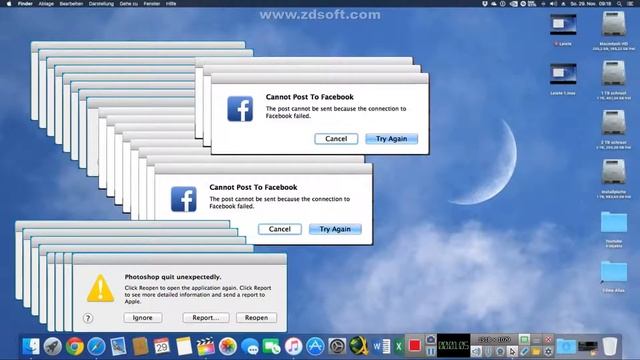Click Ignore in Photoshop crash dialog
Screen dimensions: 640x360
point(142,318)
